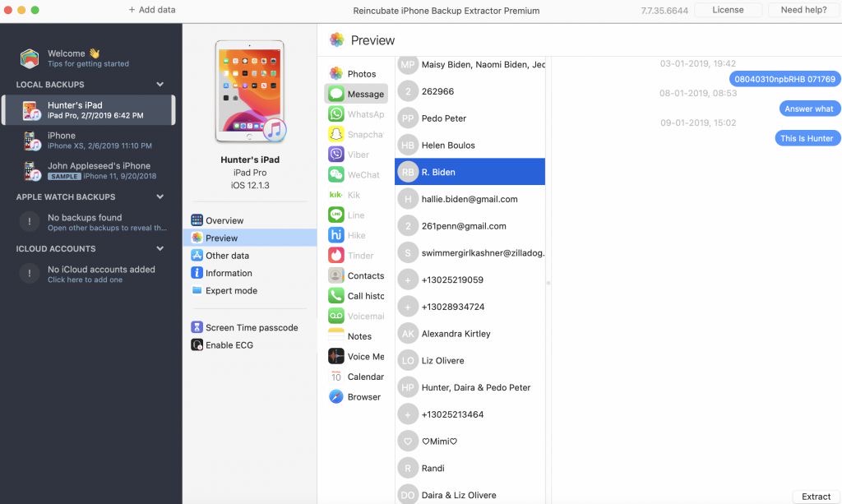Open the Screen Time passcode option
The height and width of the screenshot is (504, 842).
point(250,327)
